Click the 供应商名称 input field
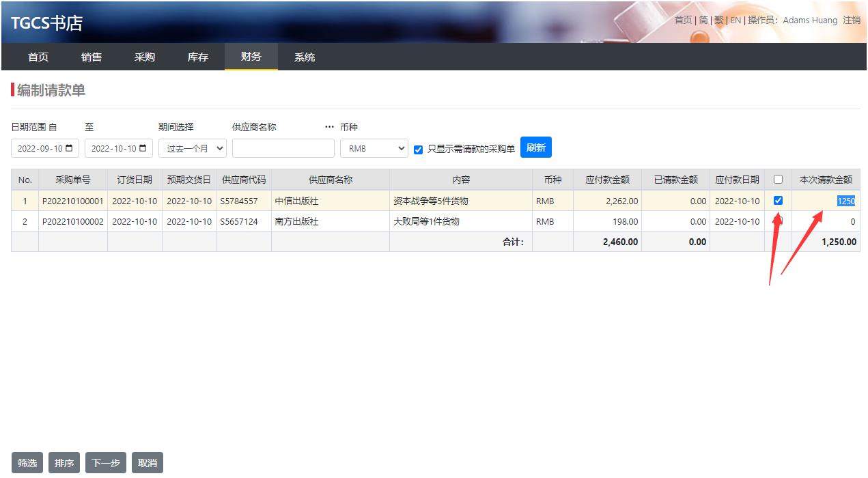The height and width of the screenshot is (478, 868). pyautogui.click(x=283, y=148)
